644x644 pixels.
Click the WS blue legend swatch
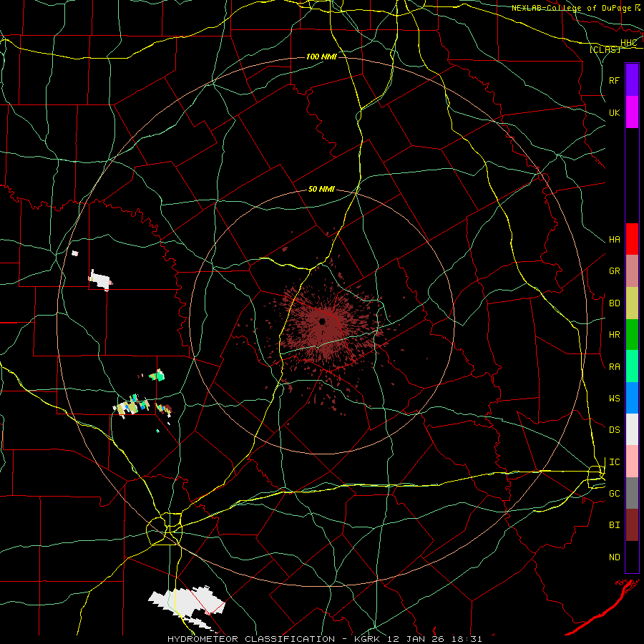632,398
